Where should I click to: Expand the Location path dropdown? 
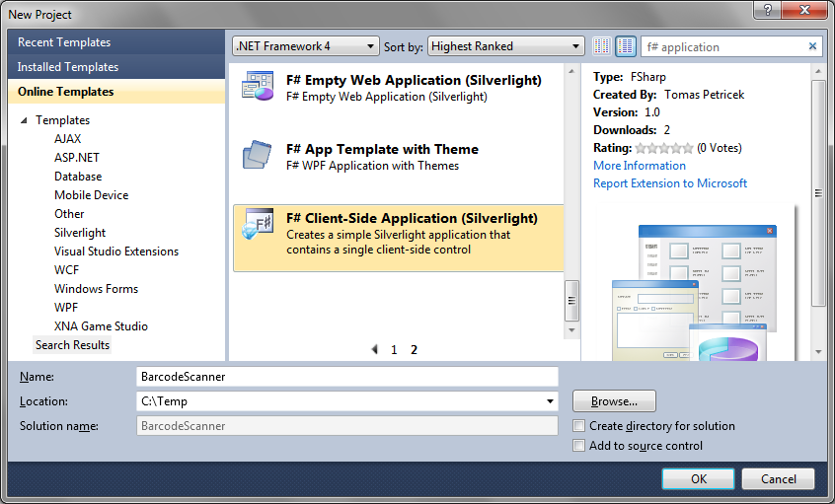pyautogui.click(x=550, y=401)
